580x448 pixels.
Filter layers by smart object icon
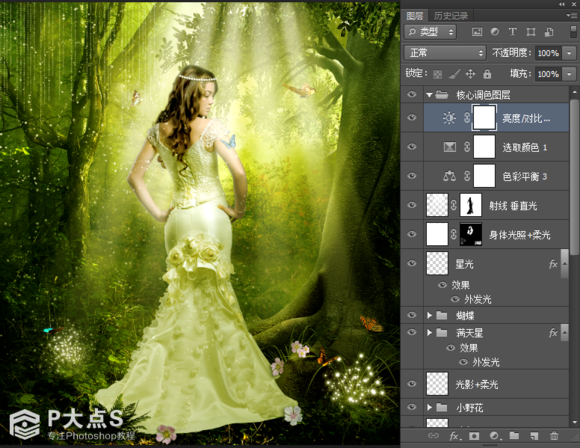click(549, 32)
